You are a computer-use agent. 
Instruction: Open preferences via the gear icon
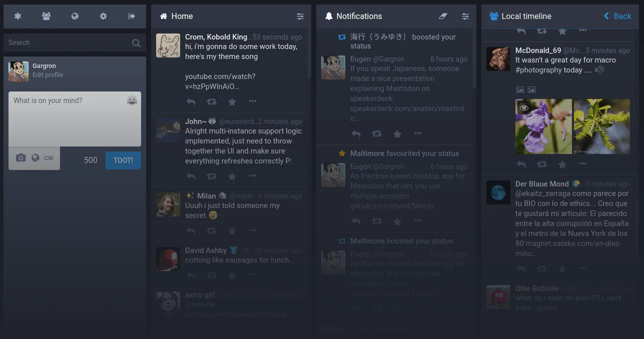tap(103, 16)
